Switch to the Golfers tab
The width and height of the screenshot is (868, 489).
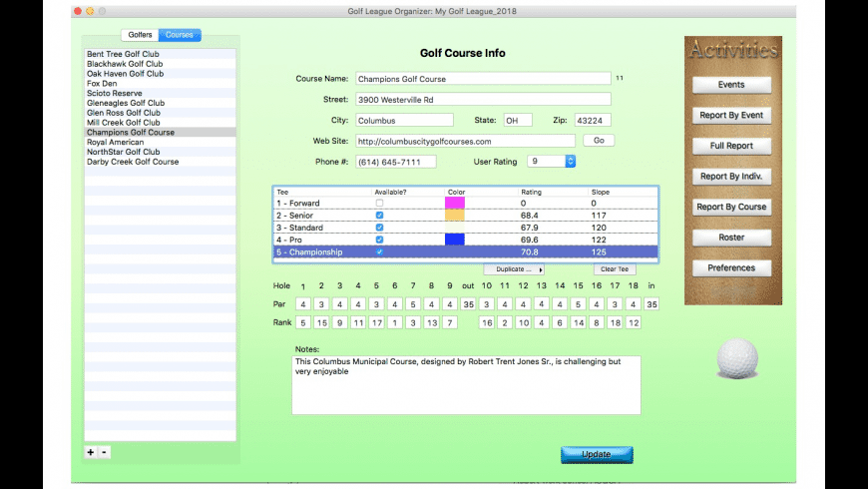[140, 35]
